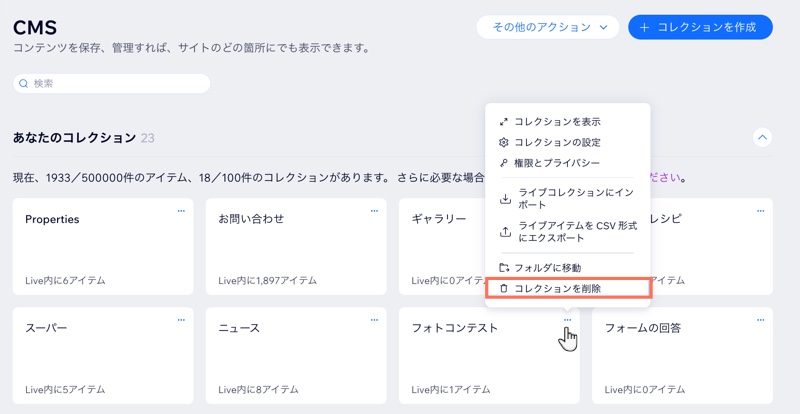
Task: Click the コレクションを作成 button
Action: pyautogui.click(x=700, y=28)
